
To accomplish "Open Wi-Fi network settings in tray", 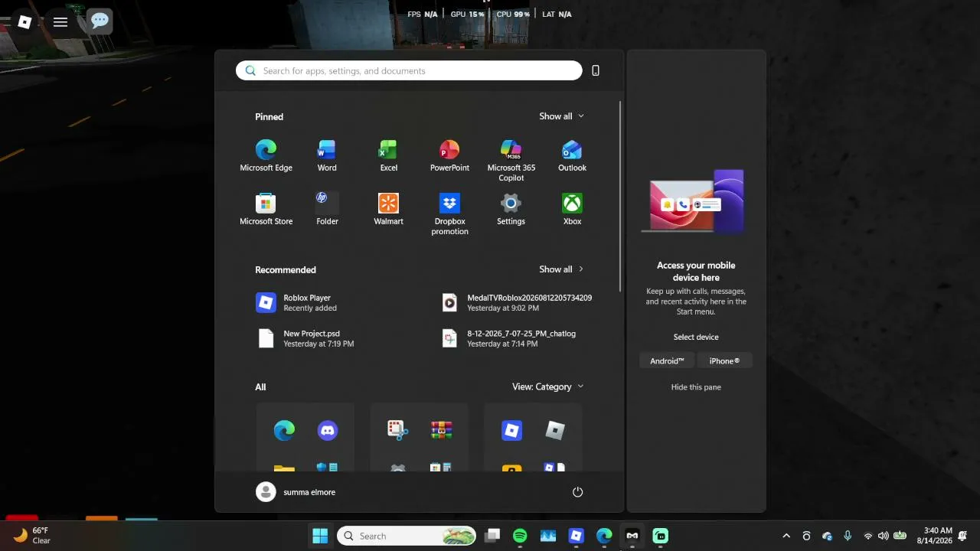I will point(867,536).
